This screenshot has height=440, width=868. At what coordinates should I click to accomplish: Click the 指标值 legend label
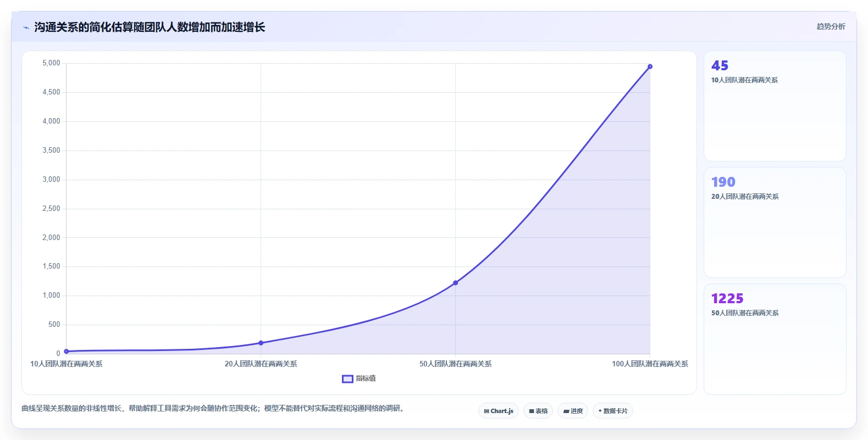(366, 378)
